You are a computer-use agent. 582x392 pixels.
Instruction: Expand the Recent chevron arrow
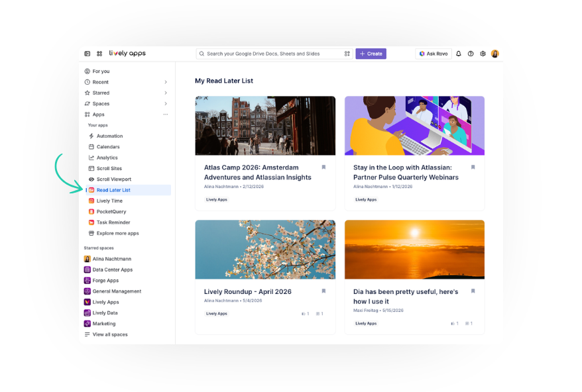(x=166, y=82)
